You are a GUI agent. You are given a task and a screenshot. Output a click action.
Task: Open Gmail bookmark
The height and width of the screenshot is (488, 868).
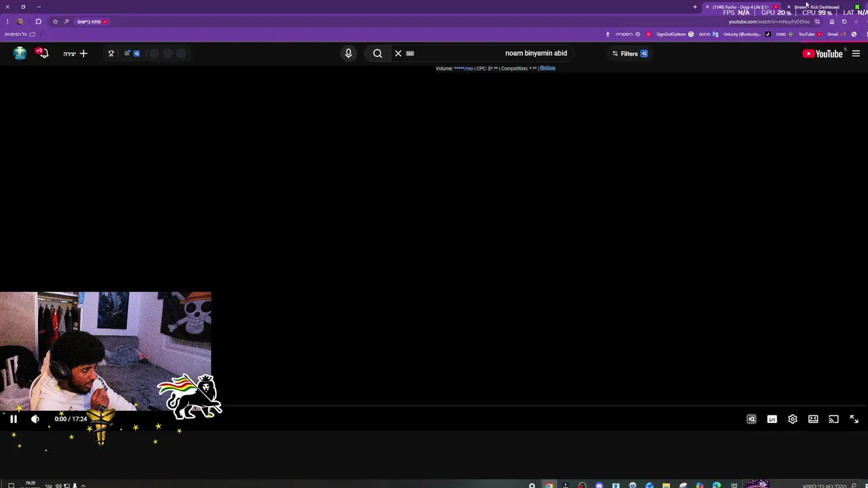pos(837,34)
